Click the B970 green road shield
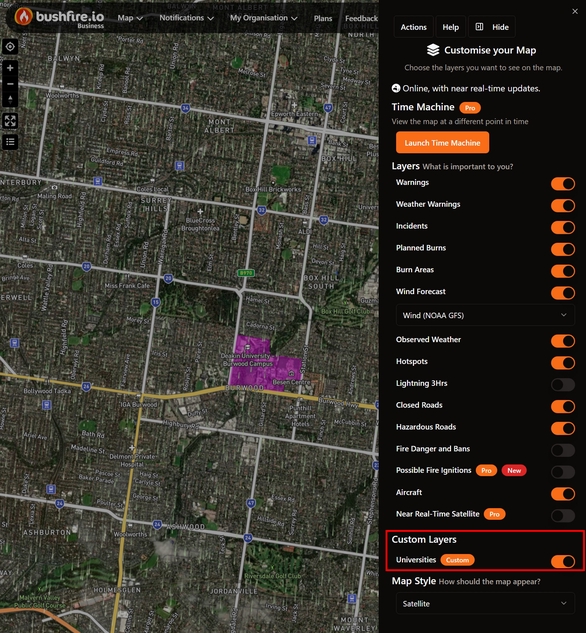 246,273
